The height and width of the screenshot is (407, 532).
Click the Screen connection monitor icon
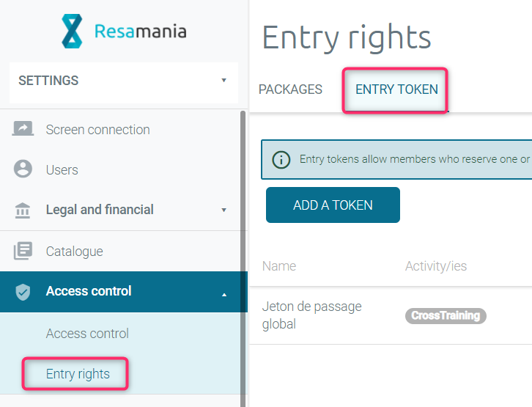(23, 130)
